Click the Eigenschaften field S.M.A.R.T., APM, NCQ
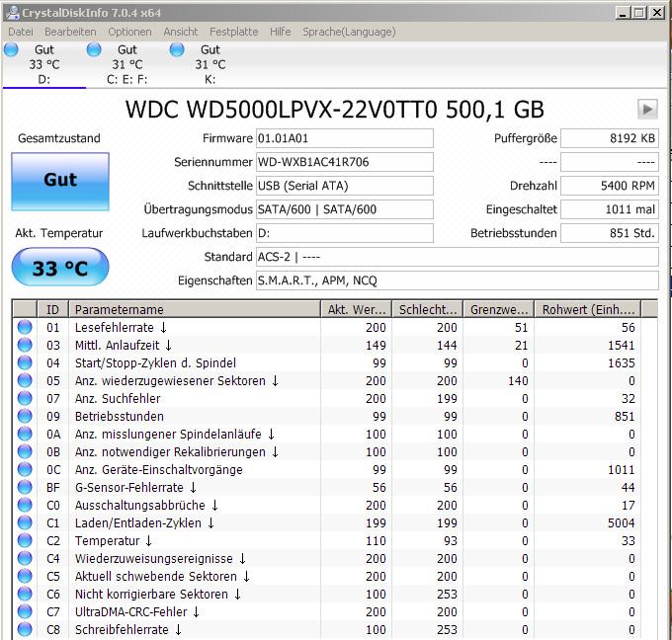Viewport: 672px width, 640px height. click(458, 280)
